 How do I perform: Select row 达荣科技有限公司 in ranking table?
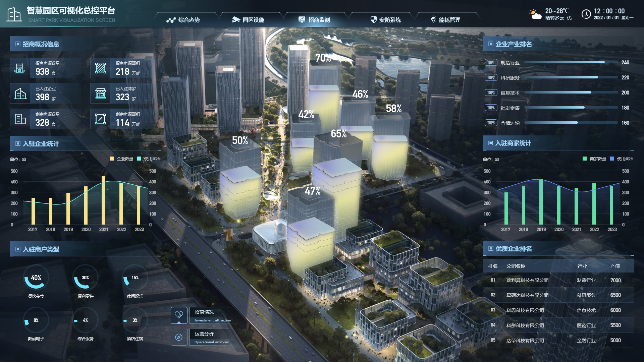(558, 340)
